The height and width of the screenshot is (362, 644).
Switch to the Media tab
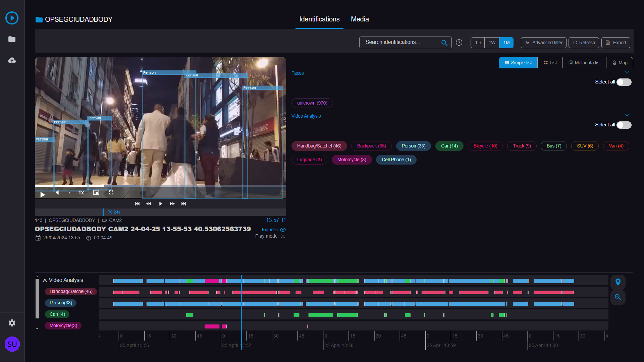point(360,19)
